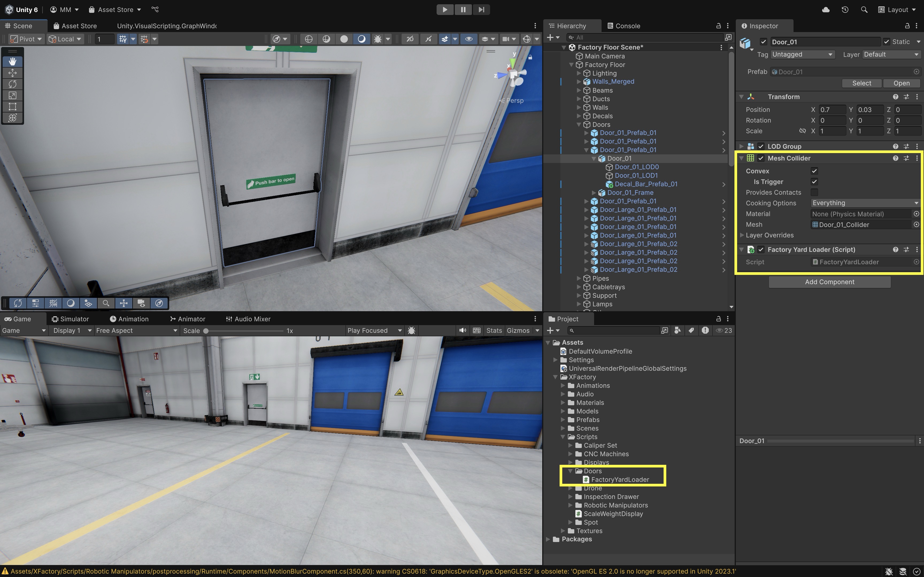Screen dimensions: 924x577
Task: Select the Rect tool in Scene toolbar
Action: coord(12,107)
